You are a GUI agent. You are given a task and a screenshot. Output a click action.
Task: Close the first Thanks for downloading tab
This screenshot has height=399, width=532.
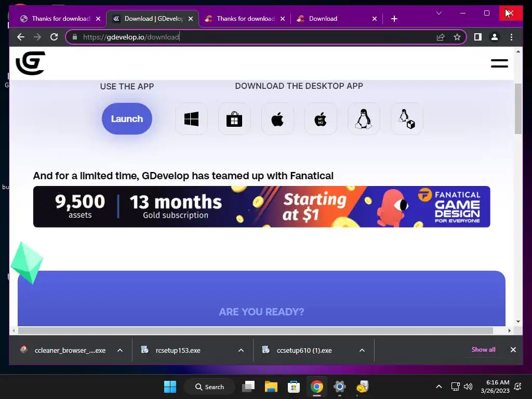pos(98,19)
